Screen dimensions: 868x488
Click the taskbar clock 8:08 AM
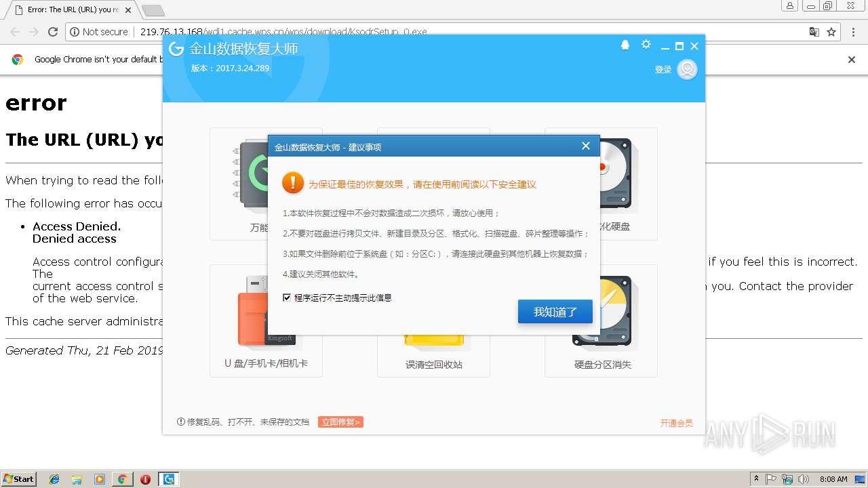click(833, 479)
